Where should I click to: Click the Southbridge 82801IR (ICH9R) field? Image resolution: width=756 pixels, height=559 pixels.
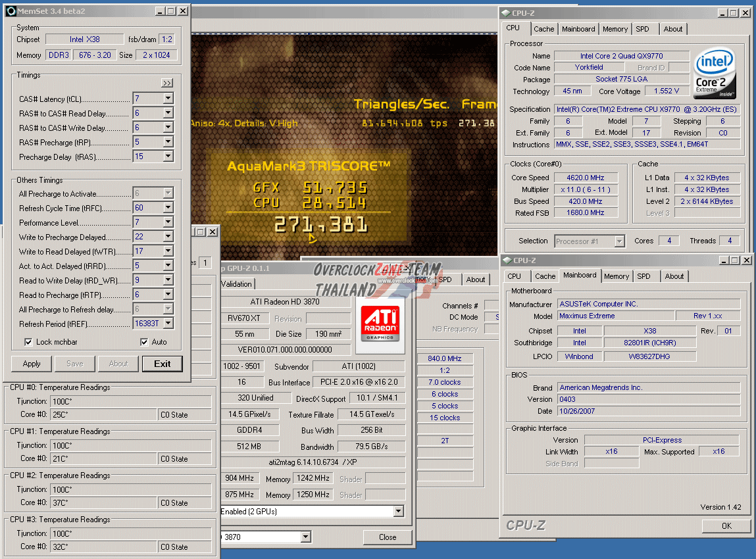tap(650, 343)
